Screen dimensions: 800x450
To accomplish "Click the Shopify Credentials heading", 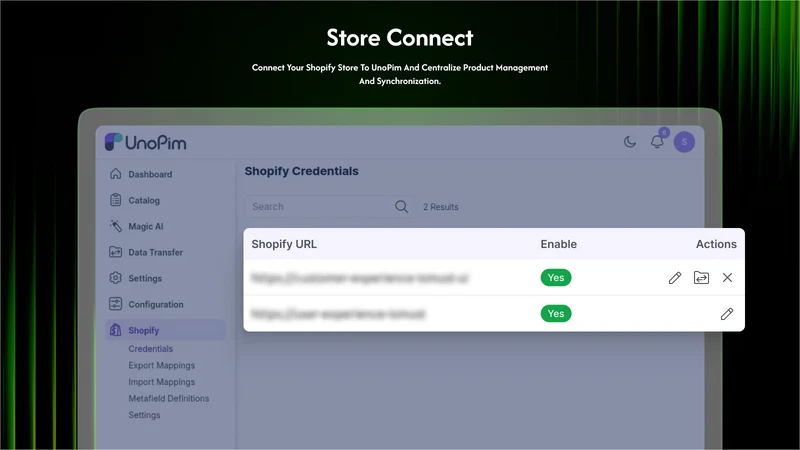I will pyautogui.click(x=302, y=171).
